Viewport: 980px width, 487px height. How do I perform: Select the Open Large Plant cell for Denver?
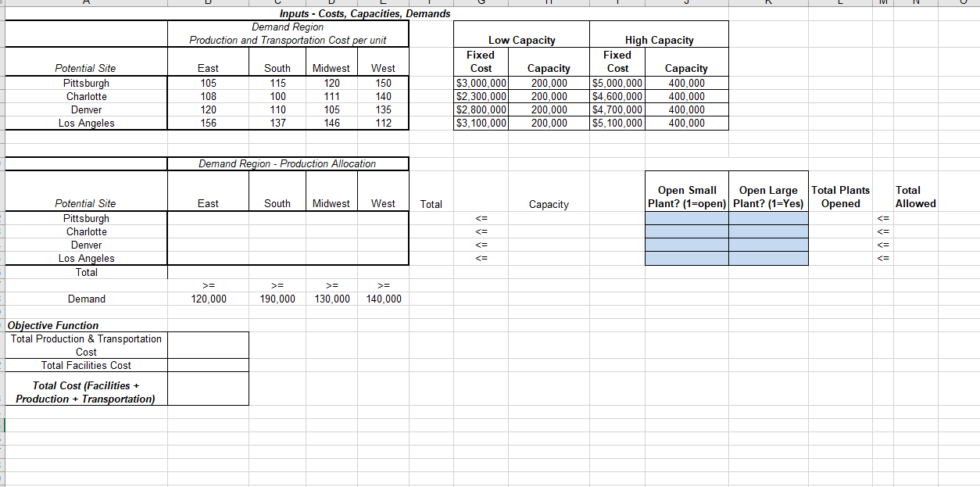(768, 245)
